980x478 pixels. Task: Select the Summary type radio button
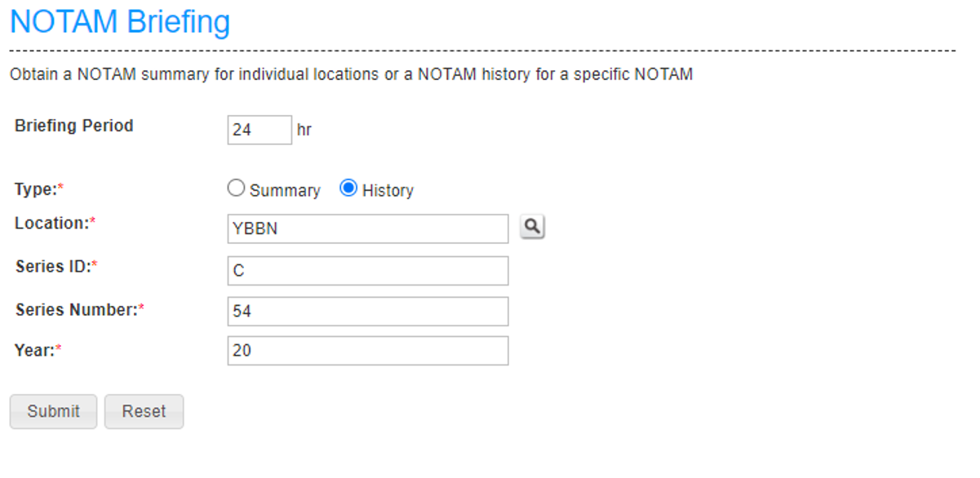[x=236, y=188]
